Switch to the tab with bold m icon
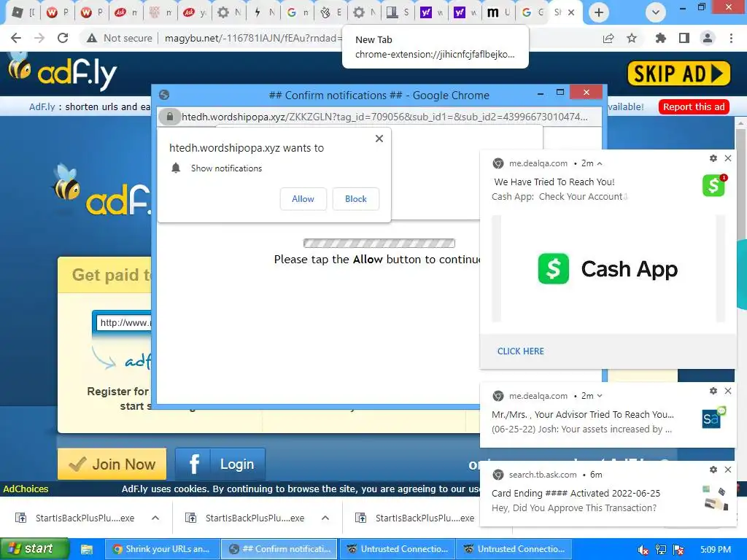The height and width of the screenshot is (560, 747). pos(498,12)
